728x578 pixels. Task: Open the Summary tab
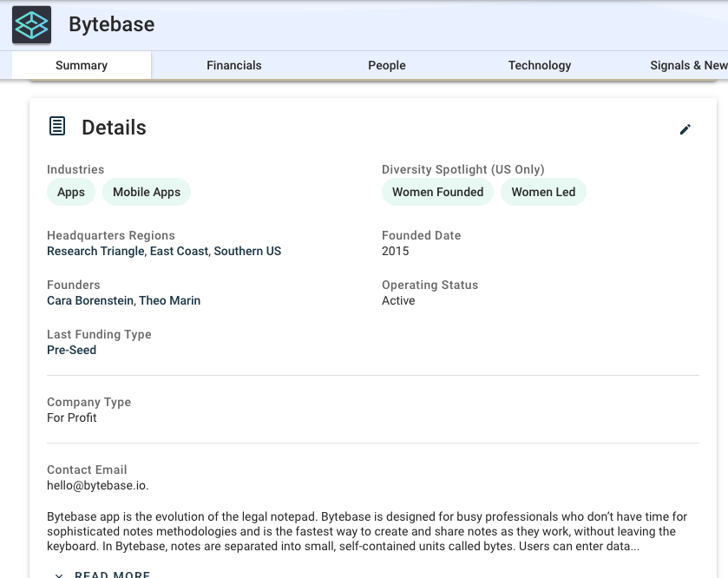[x=82, y=65]
